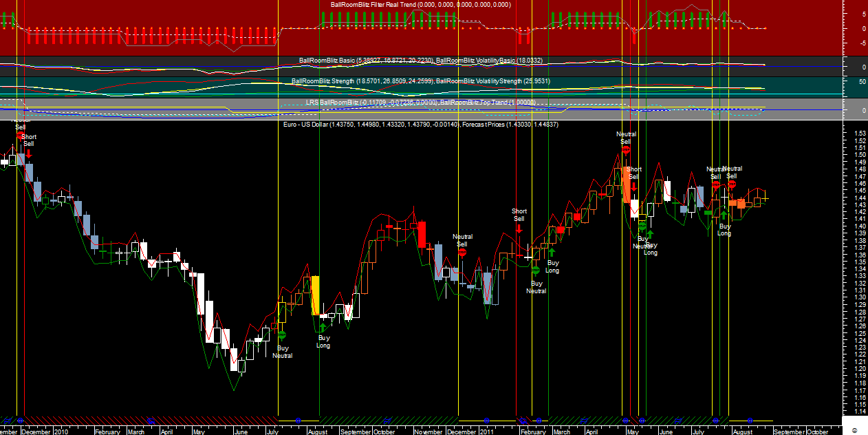Click the Neutral Sell label above the May 2011 peak
This screenshot has height=435, width=868.
click(627, 138)
